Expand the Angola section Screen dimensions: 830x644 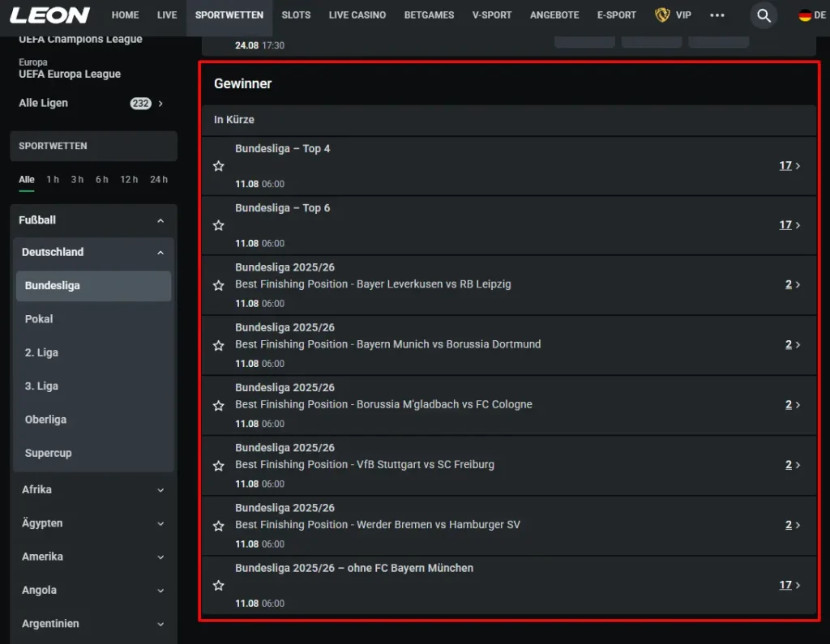pyautogui.click(x=160, y=591)
